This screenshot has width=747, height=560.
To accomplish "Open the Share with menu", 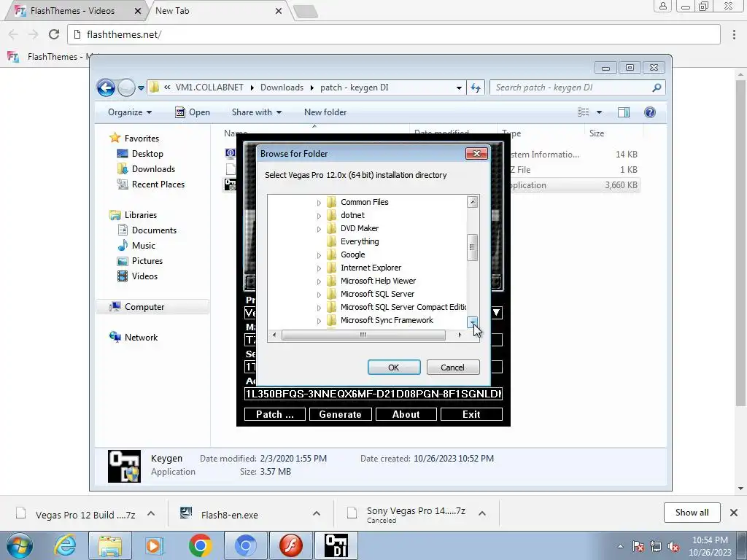I will point(256,112).
